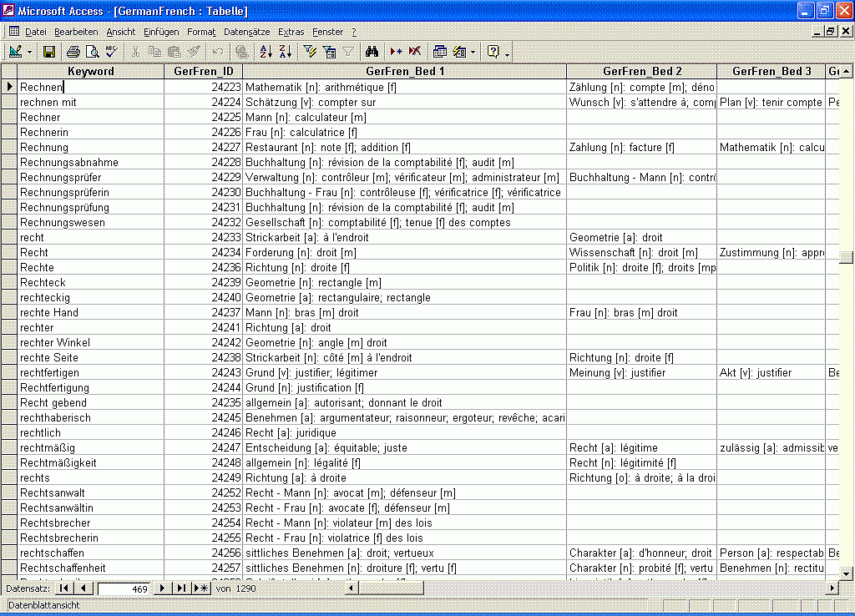The image size is (855, 616).
Task: Open the Einfügen menu
Action: (x=161, y=32)
